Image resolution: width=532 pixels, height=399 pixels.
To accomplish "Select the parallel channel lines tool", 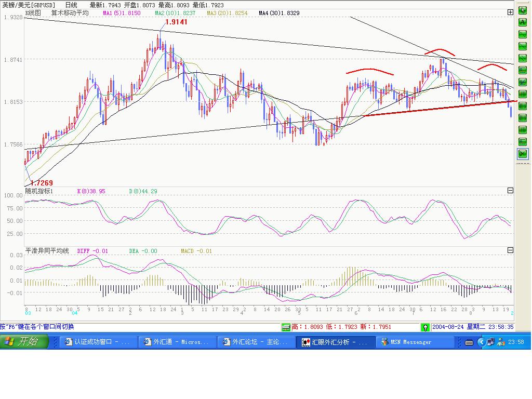I will [x=523, y=58].
